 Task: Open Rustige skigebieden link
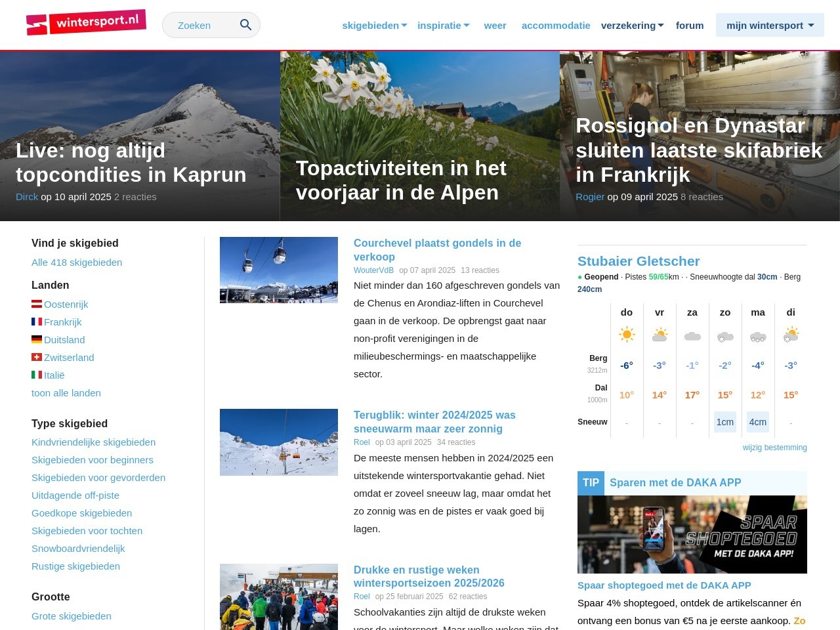[x=75, y=566]
